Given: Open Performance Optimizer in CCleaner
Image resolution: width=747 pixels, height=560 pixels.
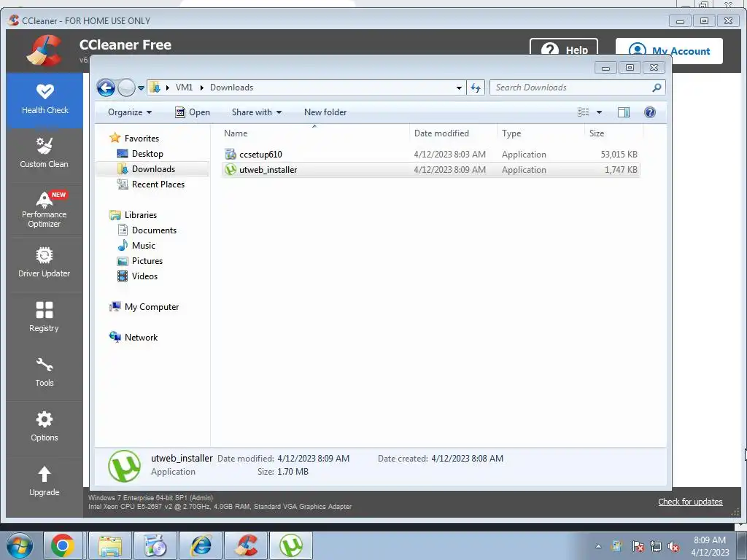Looking at the screenshot, I should pyautogui.click(x=44, y=209).
